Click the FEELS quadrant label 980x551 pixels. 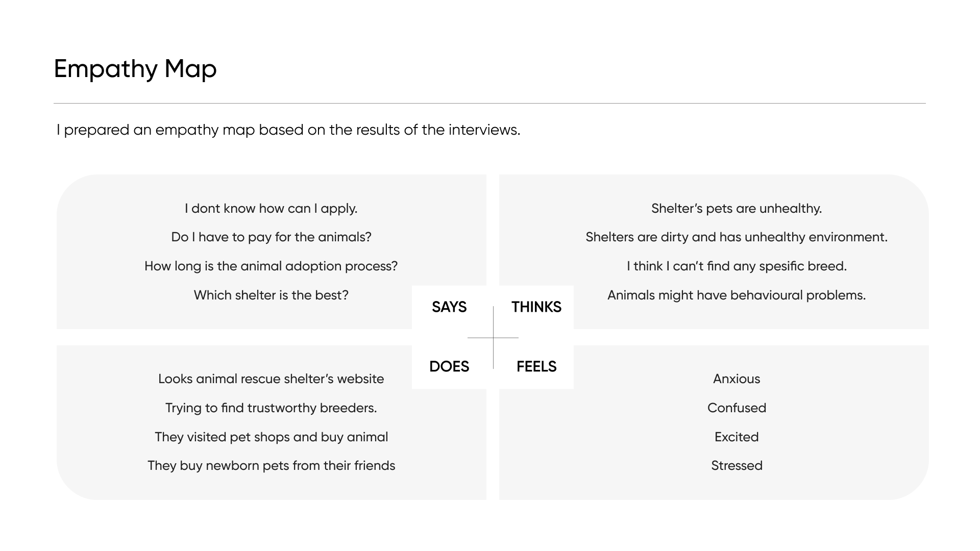point(536,366)
